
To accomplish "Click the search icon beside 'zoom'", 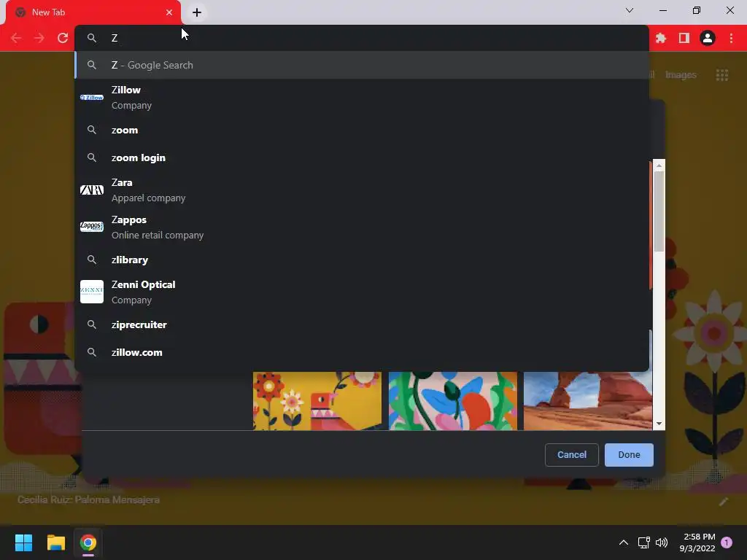I will tap(92, 130).
